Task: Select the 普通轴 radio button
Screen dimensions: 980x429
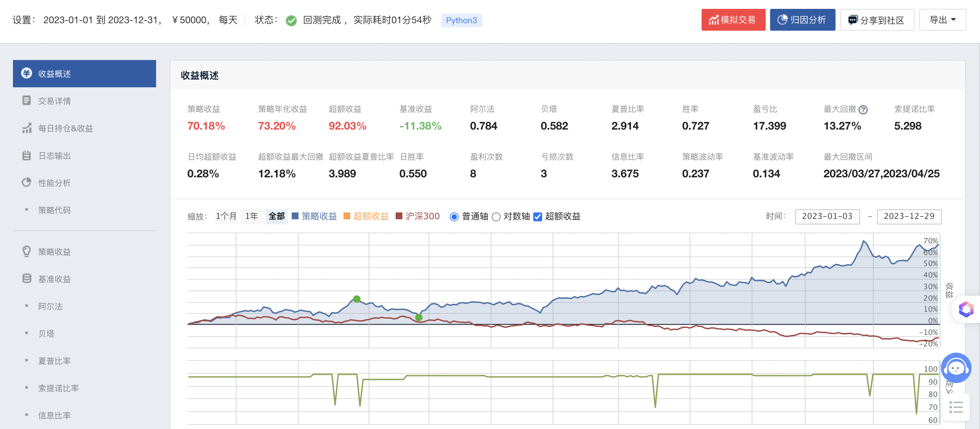Action: (x=454, y=217)
